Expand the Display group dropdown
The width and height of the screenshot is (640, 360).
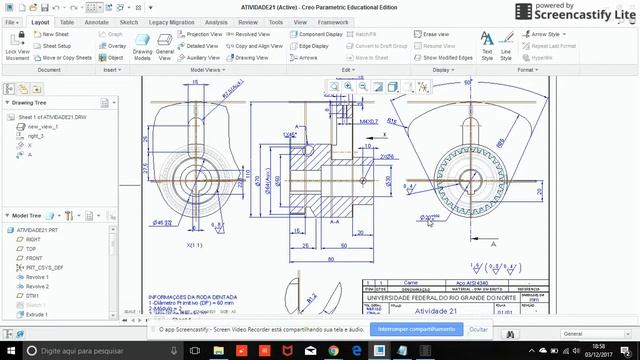coord(443,70)
